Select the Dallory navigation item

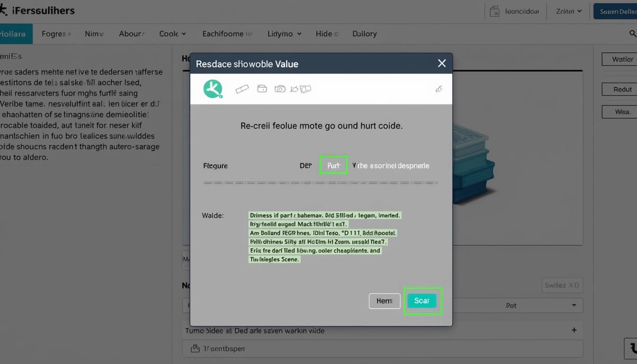(364, 34)
